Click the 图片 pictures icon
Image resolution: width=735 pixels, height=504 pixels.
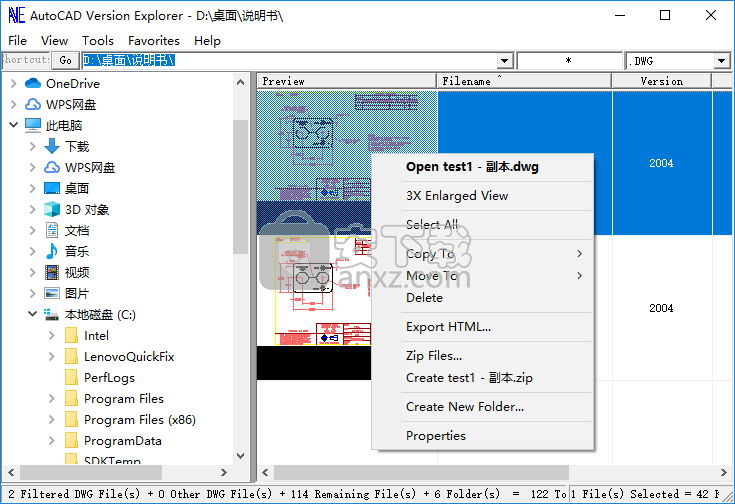coord(52,293)
